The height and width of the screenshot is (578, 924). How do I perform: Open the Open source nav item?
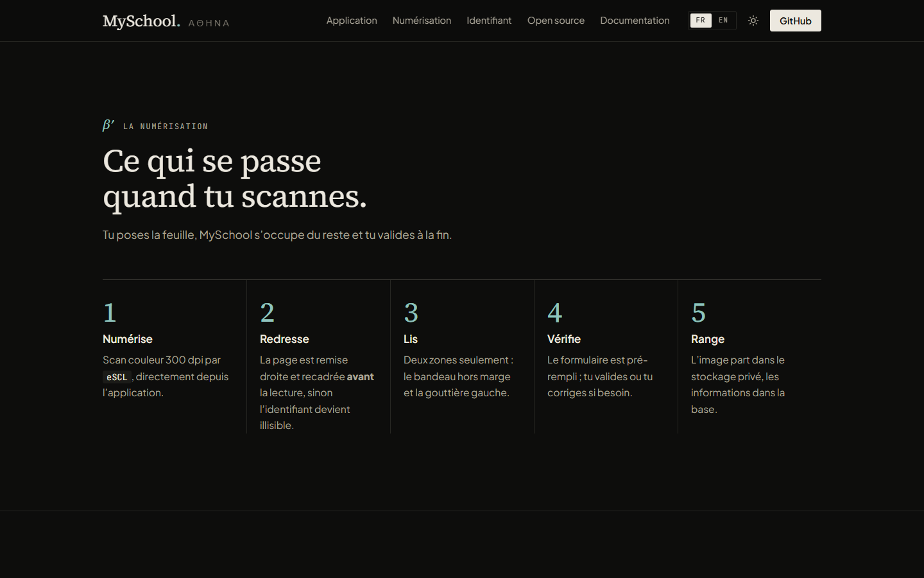(x=556, y=21)
